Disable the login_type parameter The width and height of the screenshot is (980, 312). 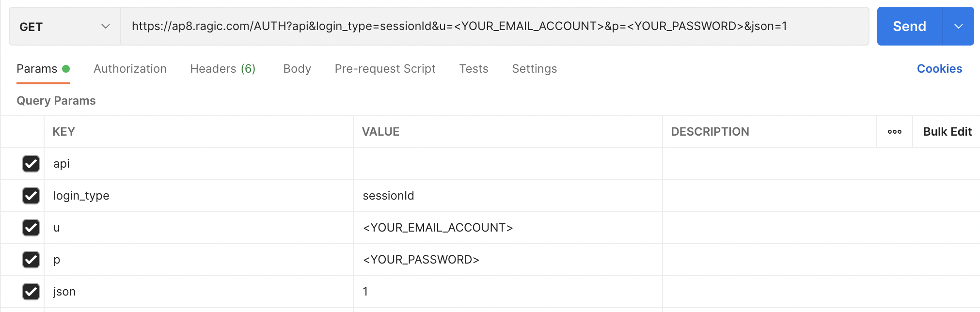pyautogui.click(x=31, y=196)
